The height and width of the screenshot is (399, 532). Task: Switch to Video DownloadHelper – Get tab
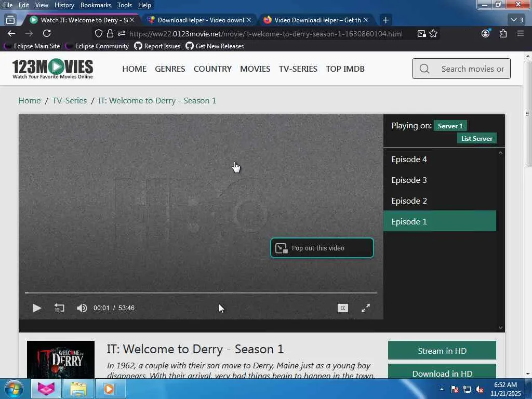pos(316,20)
